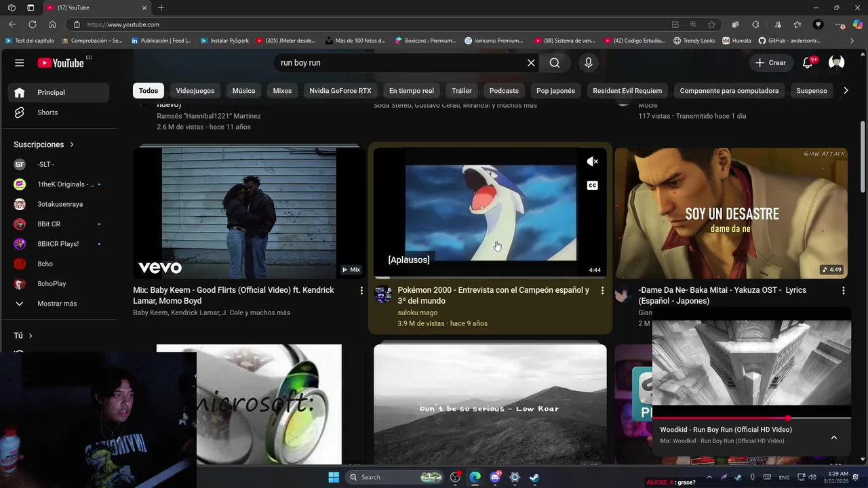Open the Baby Keem mix thumbnail

click(x=249, y=213)
